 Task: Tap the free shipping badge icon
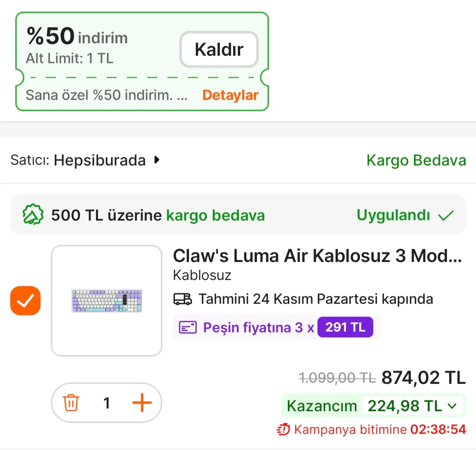[x=33, y=215]
